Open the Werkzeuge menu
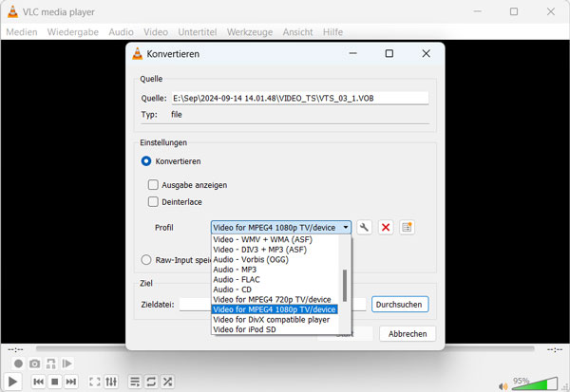The width and height of the screenshot is (570, 392). point(250,32)
